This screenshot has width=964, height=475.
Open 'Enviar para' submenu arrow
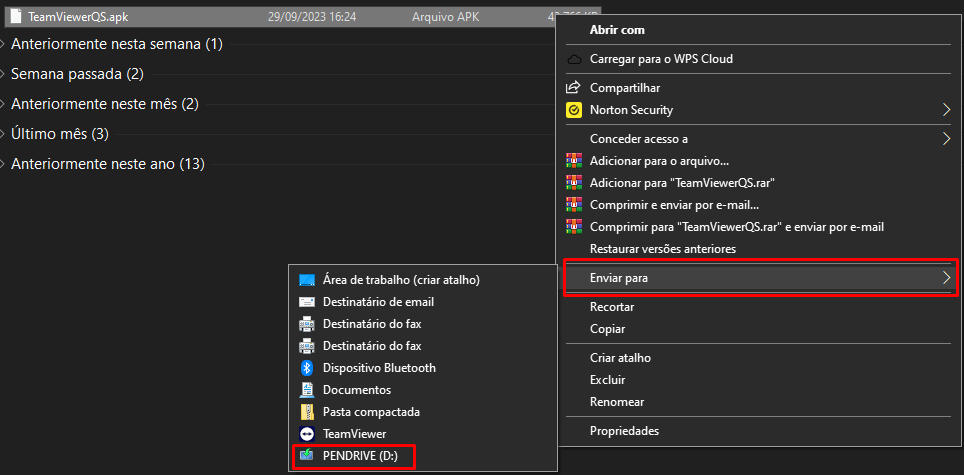[946, 278]
